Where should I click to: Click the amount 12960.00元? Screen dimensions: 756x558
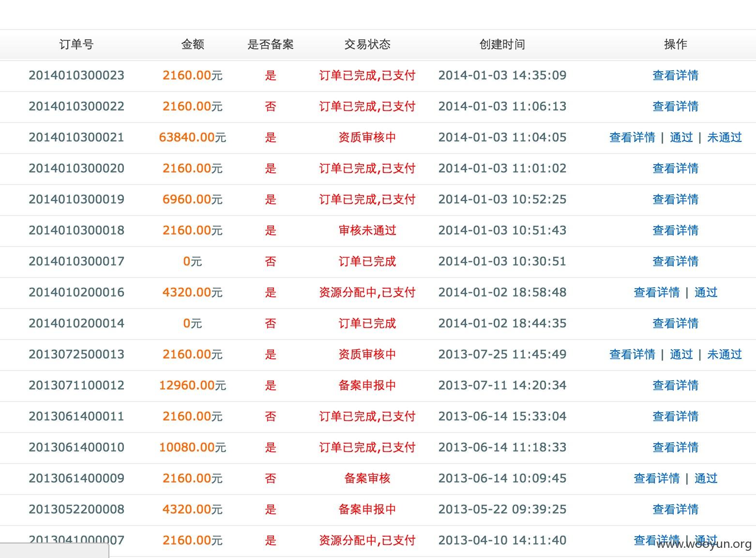[x=193, y=386]
